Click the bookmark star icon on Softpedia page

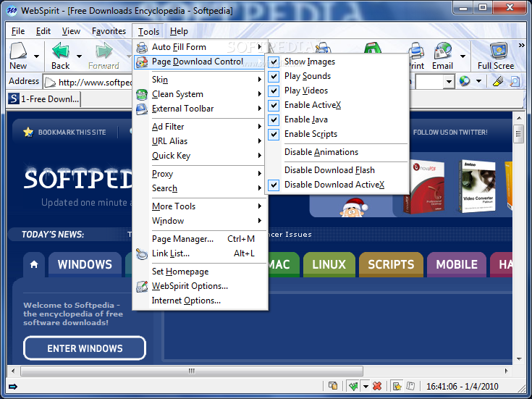28,132
